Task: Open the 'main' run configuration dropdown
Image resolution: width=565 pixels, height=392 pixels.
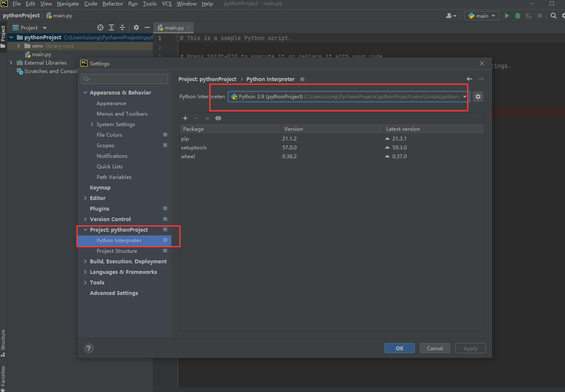Action: [481, 16]
